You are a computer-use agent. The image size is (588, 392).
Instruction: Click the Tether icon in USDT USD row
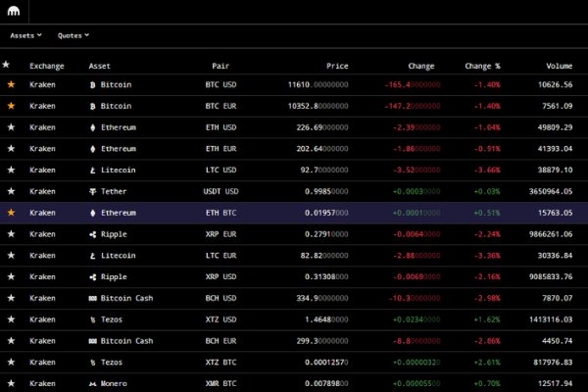(x=93, y=191)
